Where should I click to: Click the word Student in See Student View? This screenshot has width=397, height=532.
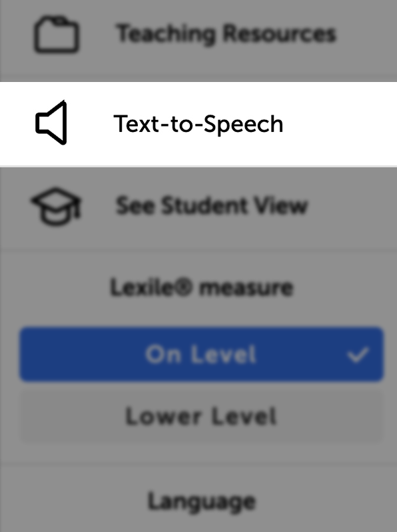tap(204, 205)
